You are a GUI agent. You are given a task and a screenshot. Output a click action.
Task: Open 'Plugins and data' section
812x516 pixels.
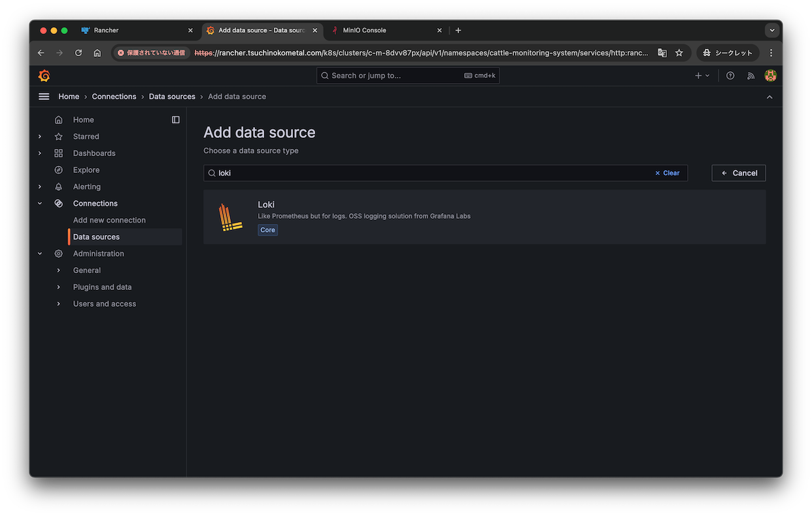102,287
